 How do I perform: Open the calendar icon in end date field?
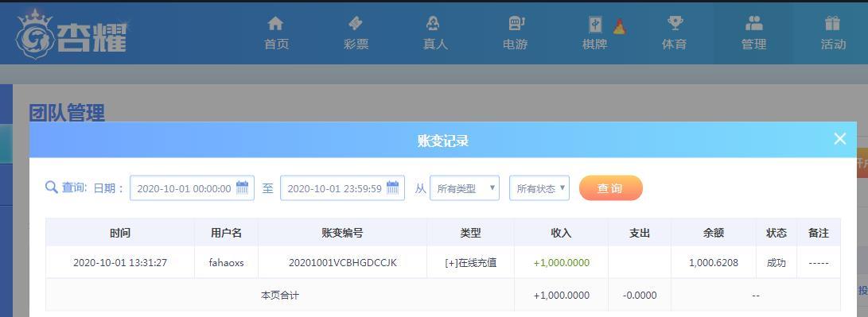(392, 187)
